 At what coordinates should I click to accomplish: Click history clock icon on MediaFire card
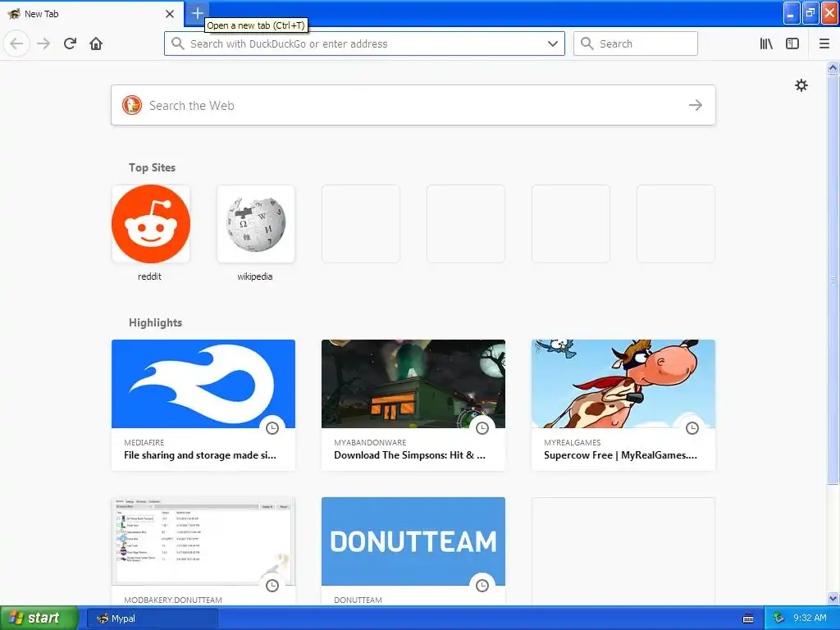coord(272,428)
